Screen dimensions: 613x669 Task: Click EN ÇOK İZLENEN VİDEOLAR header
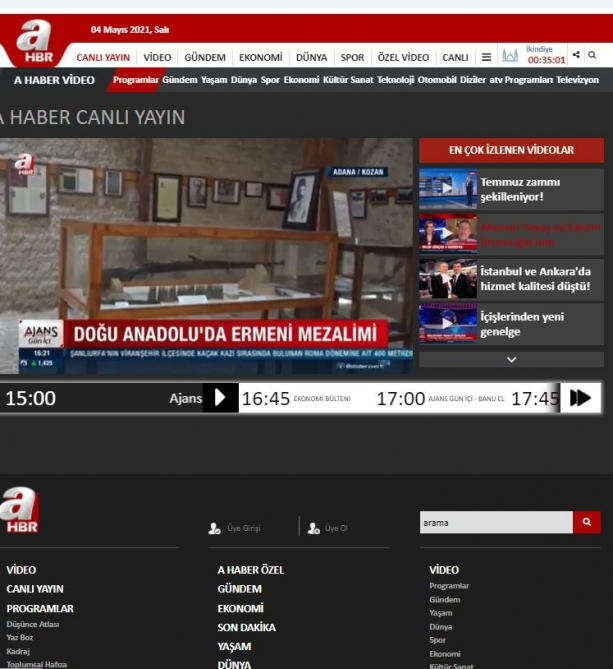pyautogui.click(x=511, y=150)
